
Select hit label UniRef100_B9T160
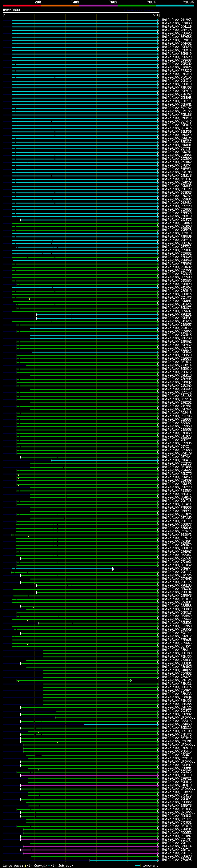pyautogui.click(x=177, y=108)
